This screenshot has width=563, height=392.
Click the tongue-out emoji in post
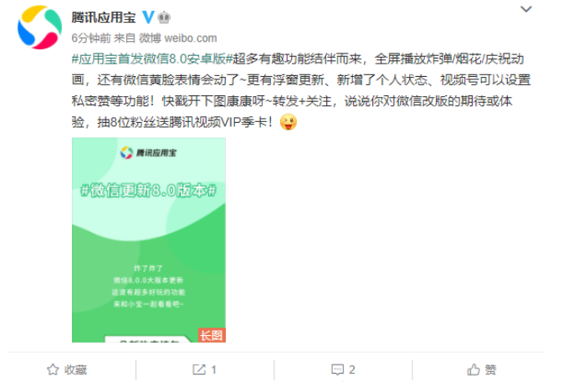(x=289, y=122)
